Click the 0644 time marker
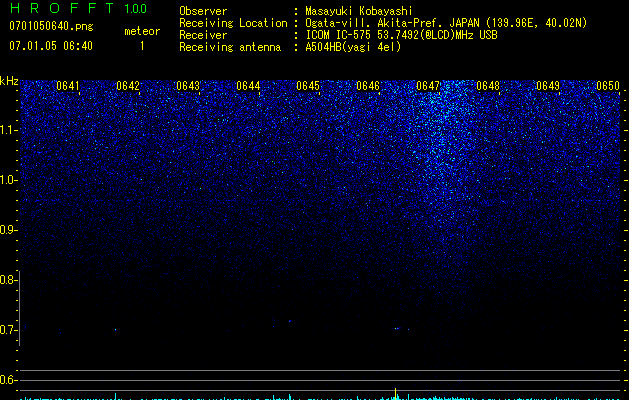 (248, 86)
